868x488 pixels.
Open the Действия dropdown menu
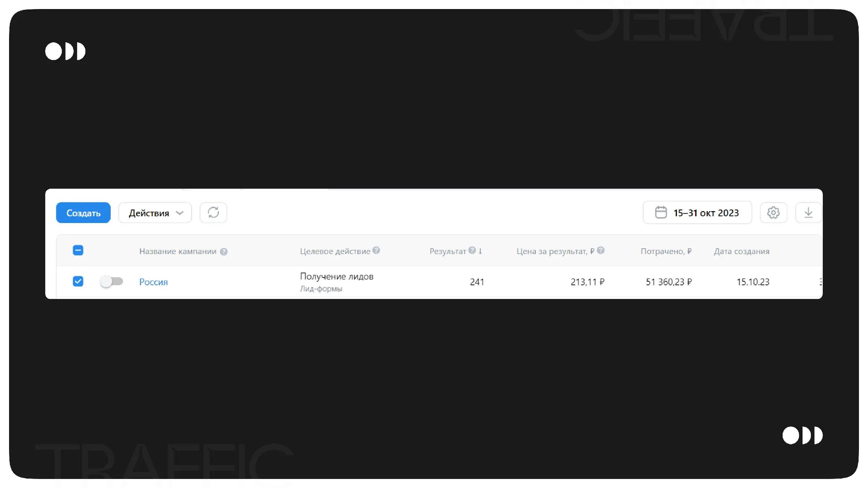pyautogui.click(x=155, y=213)
